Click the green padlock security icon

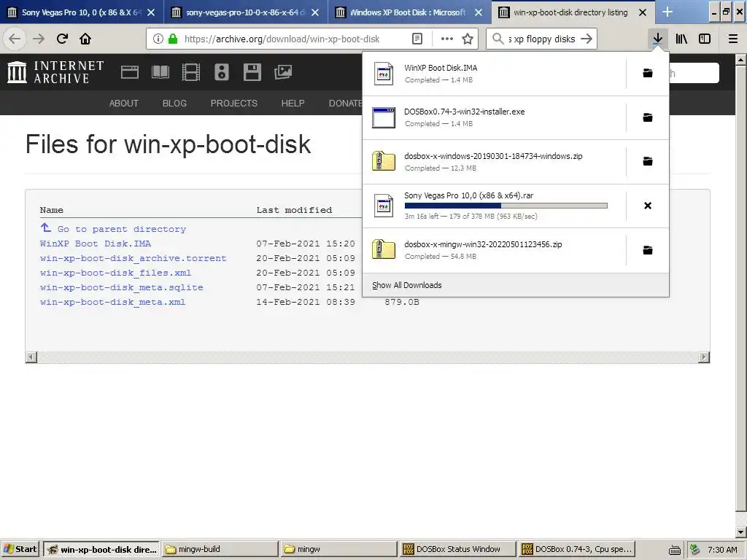pyautogui.click(x=173, y=39)
